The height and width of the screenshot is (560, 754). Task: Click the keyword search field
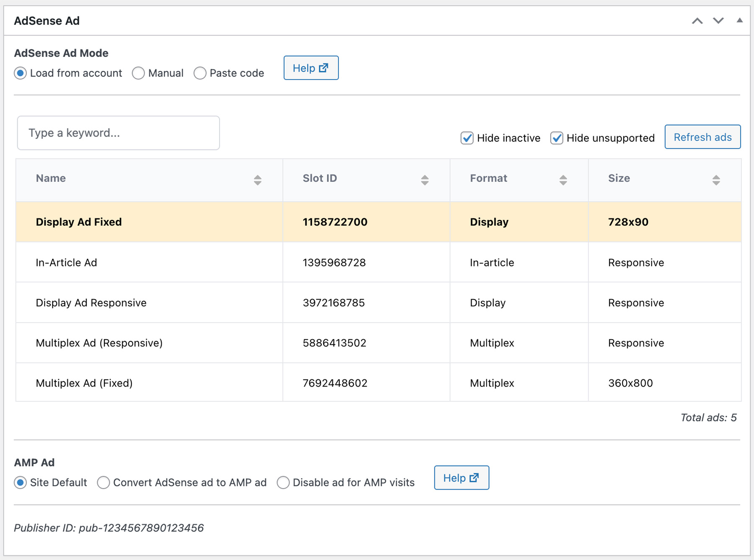(119, 133)
